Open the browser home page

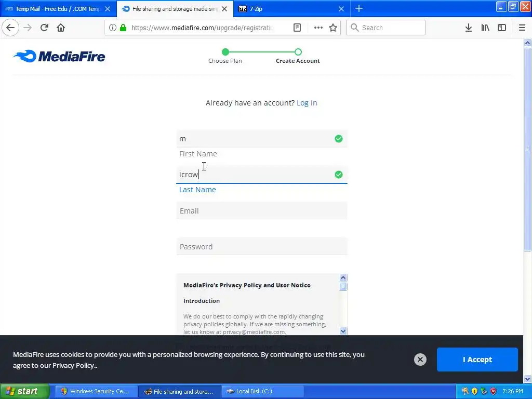click(x=61, y=28)
